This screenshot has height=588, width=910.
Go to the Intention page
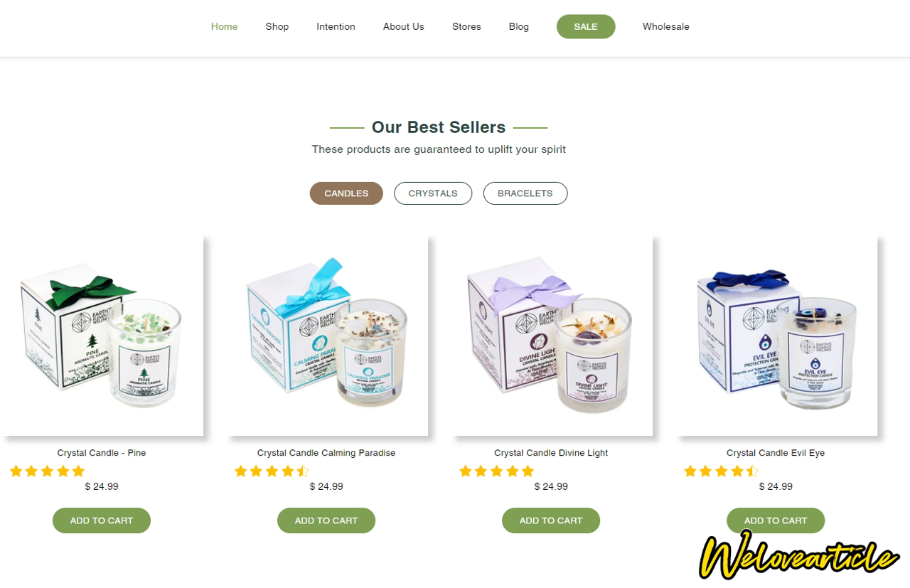click(x=336, y=26)
